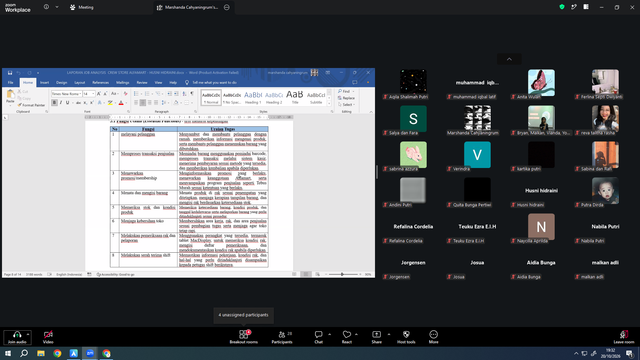Click Replace in Word Editing group

click(347, 98)
